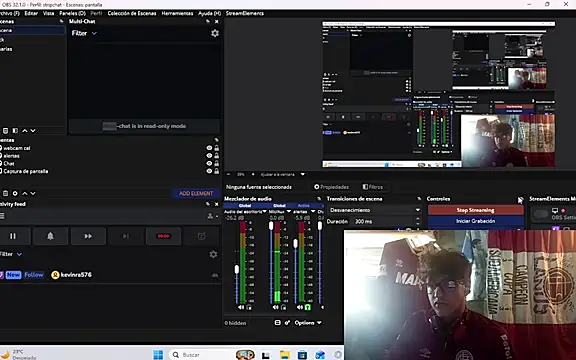Open the Vista menu
This screenshot has width=576, height=360.
[x=48, y=13]
